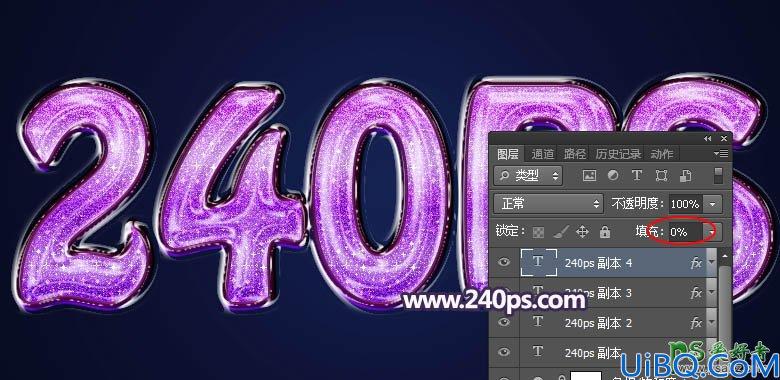Toggle lock transparent pixels icon

pos(538,232)
